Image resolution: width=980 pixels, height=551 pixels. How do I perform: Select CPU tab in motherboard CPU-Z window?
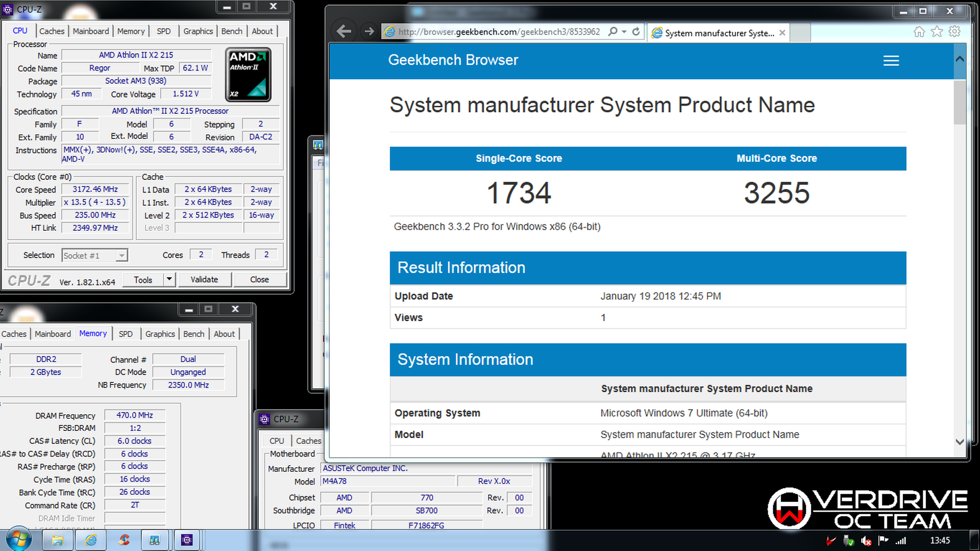point(277,441)
